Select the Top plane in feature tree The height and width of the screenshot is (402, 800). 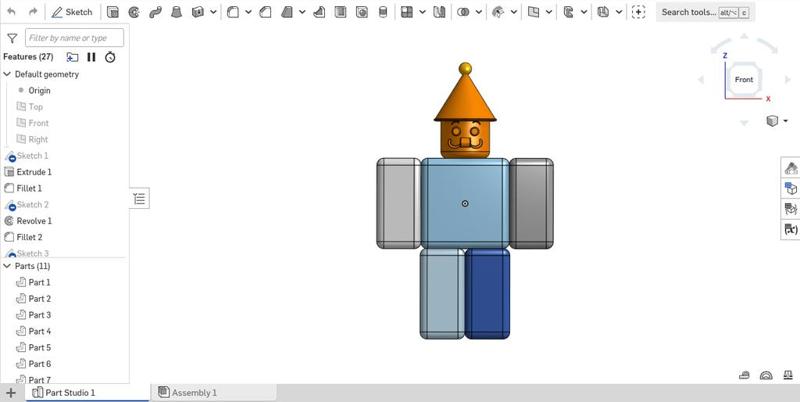35,107
